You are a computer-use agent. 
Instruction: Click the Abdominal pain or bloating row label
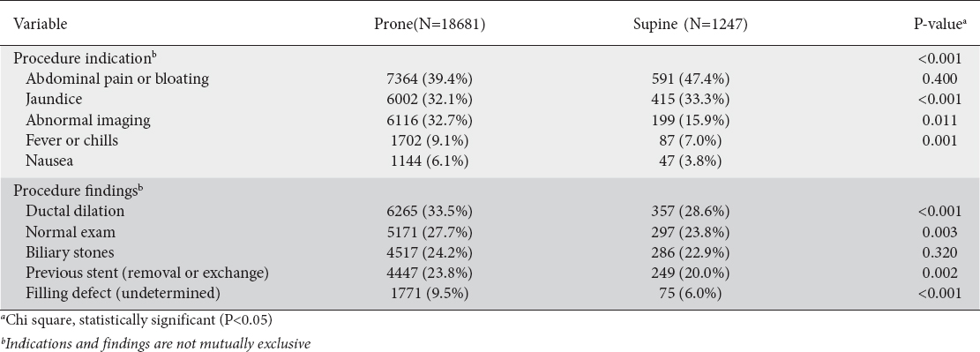(116, 79)
